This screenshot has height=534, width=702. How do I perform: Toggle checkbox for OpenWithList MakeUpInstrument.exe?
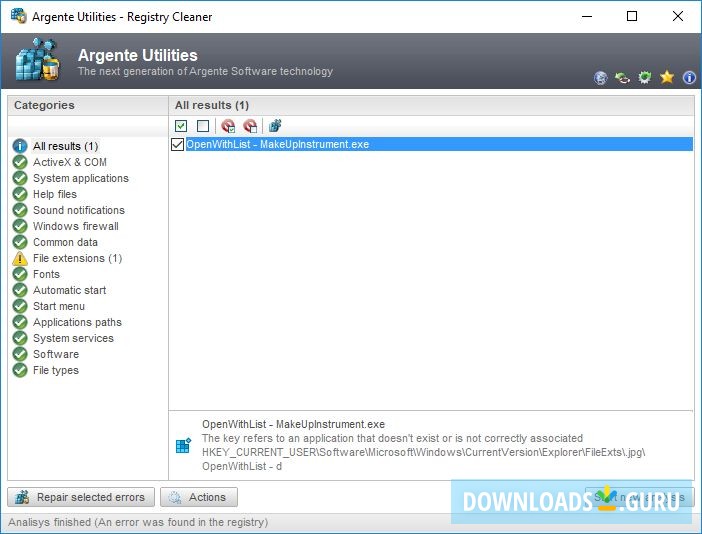click(177, 144)
